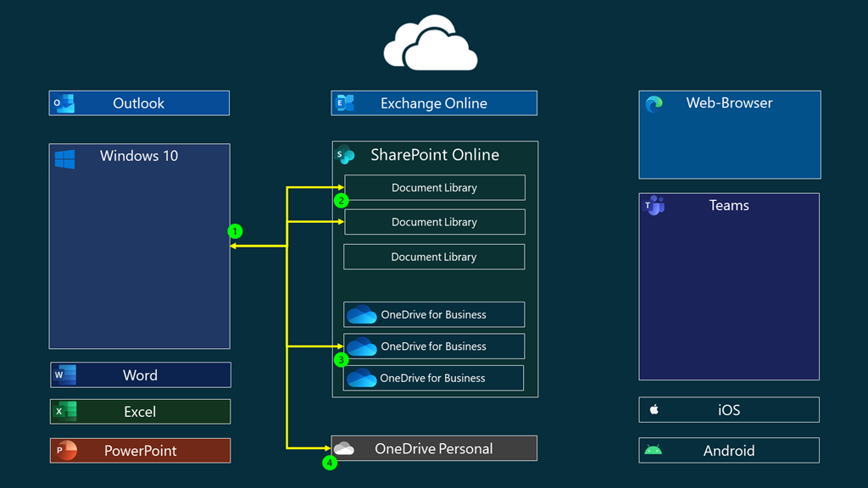868x488 pixels.
Task: Open the Microsoft Edge browser icon
Action: pos(654,104)
